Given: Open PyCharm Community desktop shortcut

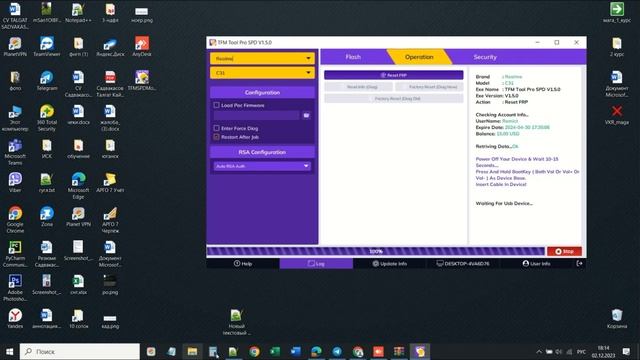Looking at the screenshot, I should (15, 253).
